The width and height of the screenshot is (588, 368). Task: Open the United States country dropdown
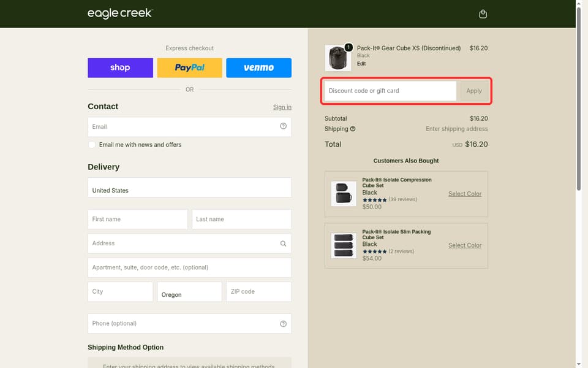pyautogui.click(x=189, y=188)
